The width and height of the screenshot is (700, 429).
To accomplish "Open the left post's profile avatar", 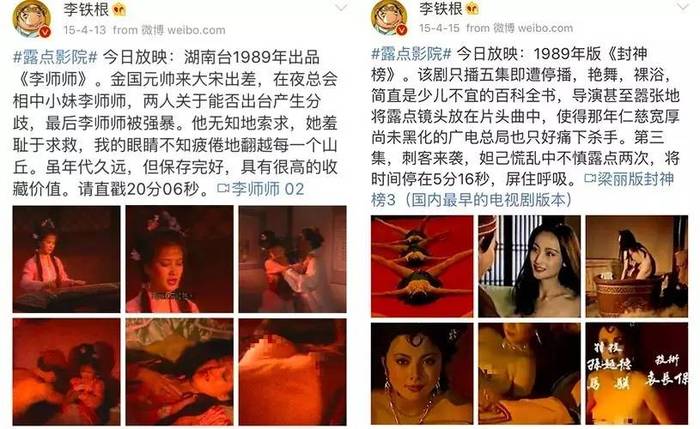I will [x=31, y=19].
